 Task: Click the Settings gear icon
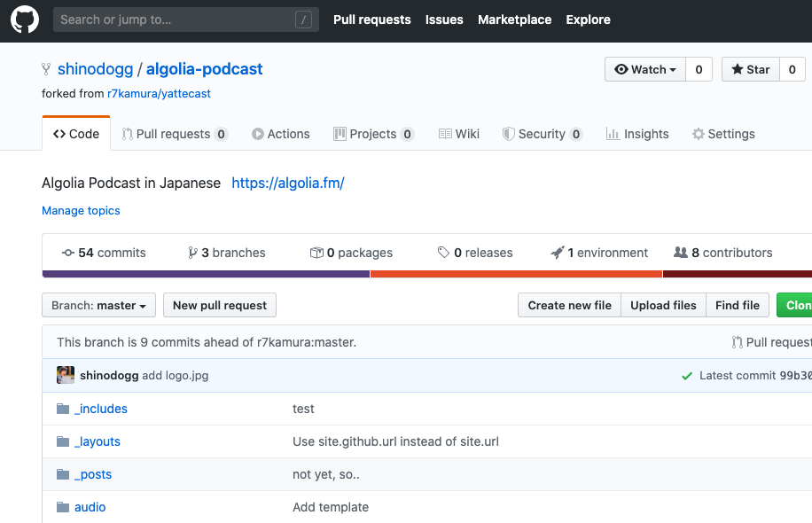click(698, 134)
